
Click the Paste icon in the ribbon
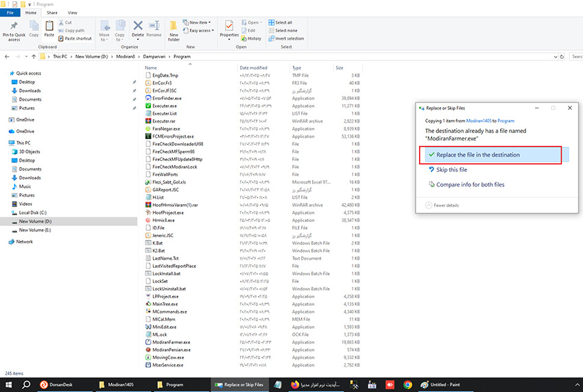[x=49, y=29]
